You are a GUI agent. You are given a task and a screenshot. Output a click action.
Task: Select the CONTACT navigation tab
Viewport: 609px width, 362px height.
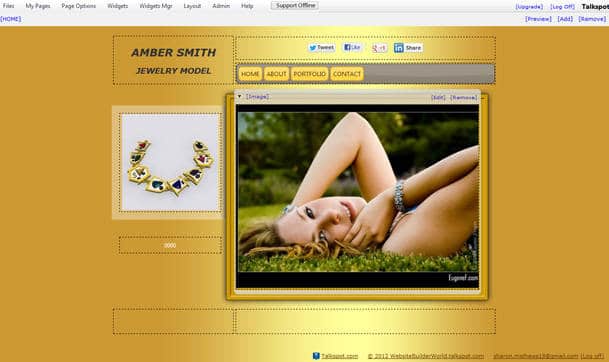[347, 74]
